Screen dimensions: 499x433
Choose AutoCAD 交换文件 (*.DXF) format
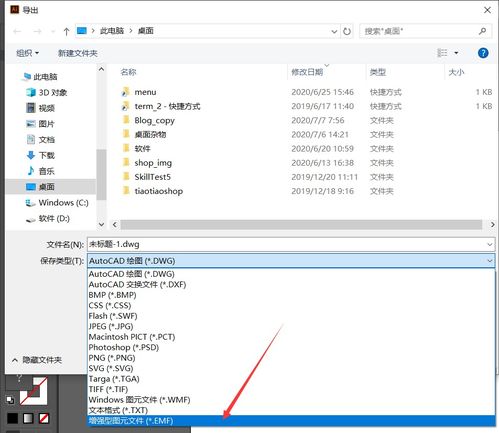click(291, 284)
